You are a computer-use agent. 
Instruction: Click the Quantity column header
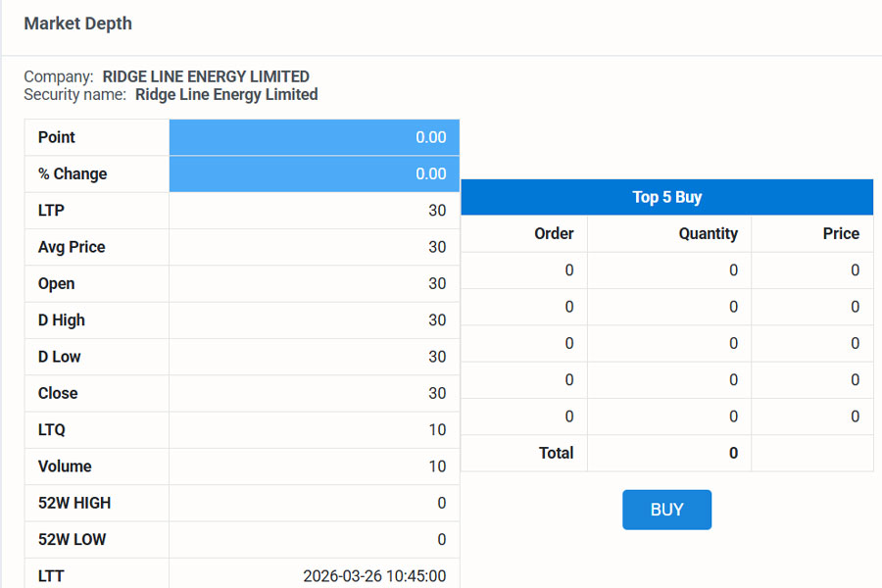pyautogui.click(x=708, y=233)
